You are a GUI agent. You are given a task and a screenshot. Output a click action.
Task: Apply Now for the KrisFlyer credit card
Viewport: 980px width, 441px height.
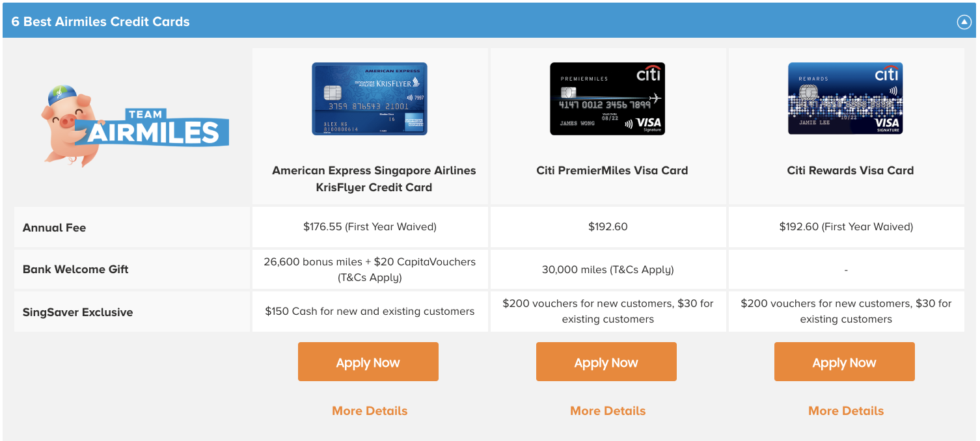tap(368, 361)
